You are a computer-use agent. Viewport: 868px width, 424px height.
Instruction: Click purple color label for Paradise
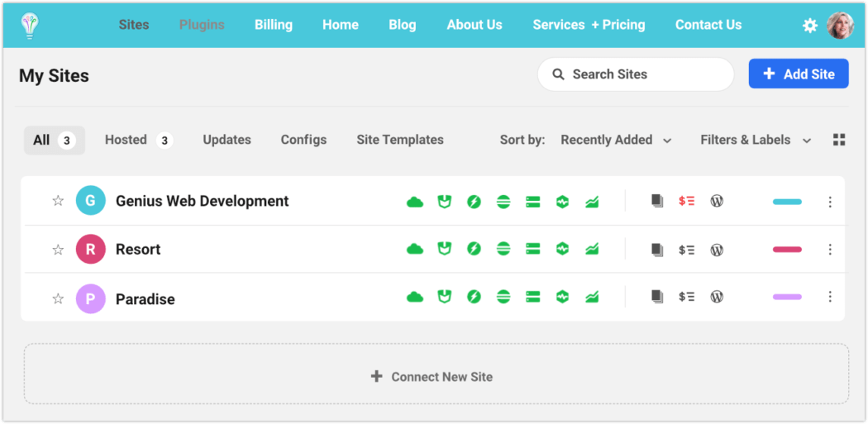[x=787, y=298]
